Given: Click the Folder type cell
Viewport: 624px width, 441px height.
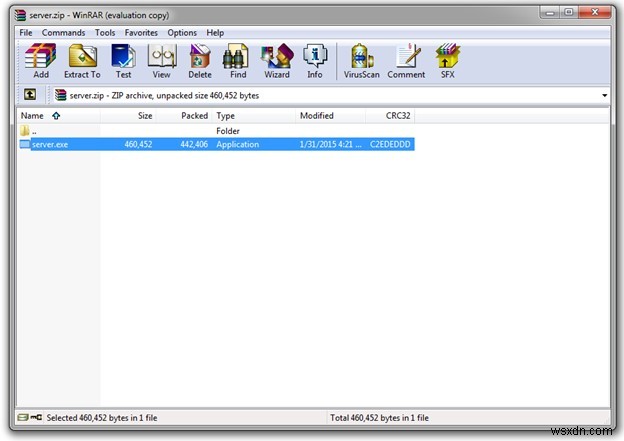Looking at the screenshot, I should click(228, 131).
